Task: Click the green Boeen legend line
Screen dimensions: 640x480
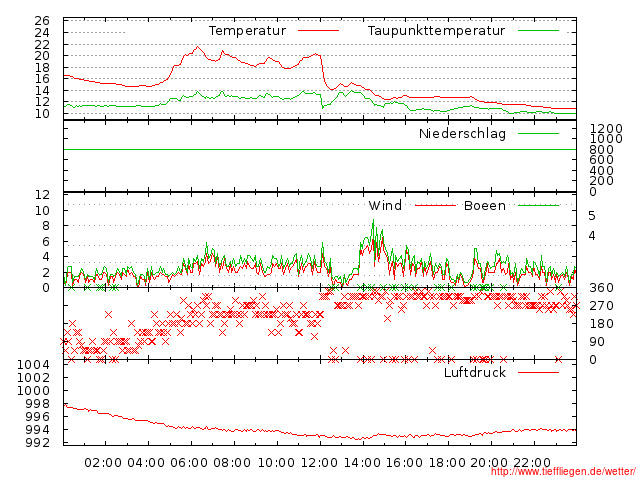Action: point(538,205)
